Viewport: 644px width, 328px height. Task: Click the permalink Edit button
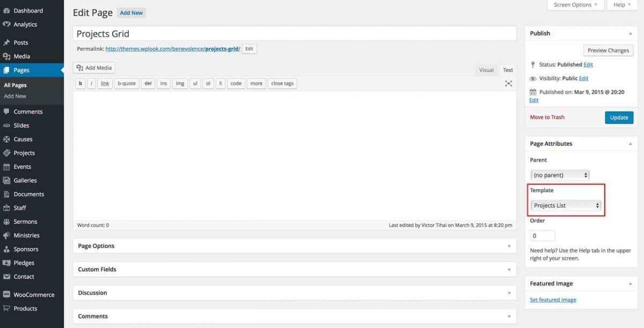[249, 49]
